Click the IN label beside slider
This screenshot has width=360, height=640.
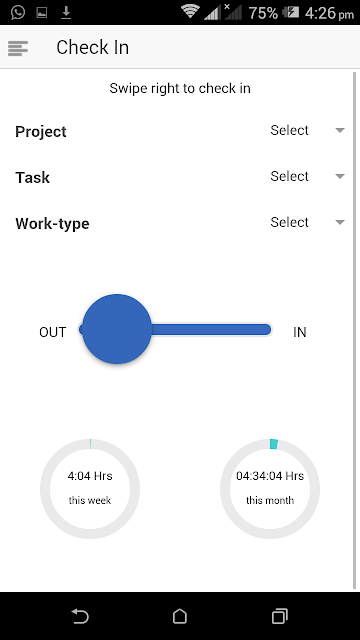(x=300, y=332)
